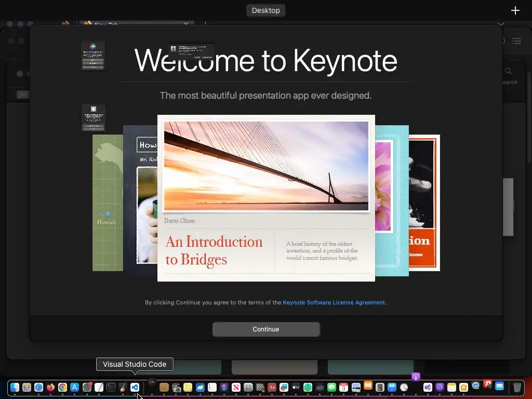The height and width of the screenshot is (399, 532).
Task: Open Screenshot camera app in the Dock
Action: pos(176,388)
